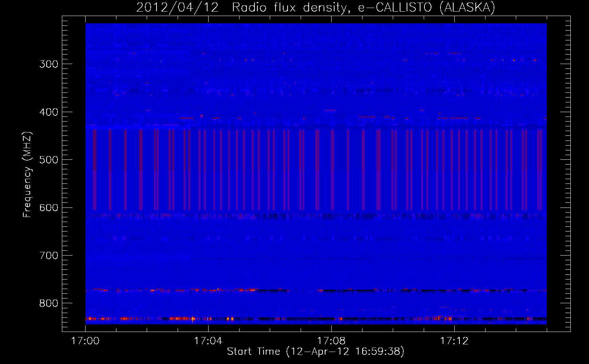Click the 17:08 time tick label
Screen dimensions: 589x364
331,341
